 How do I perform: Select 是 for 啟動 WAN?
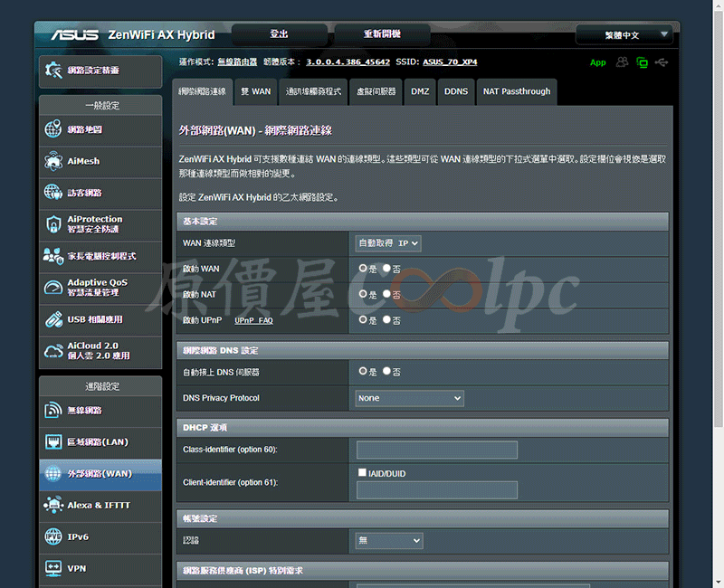point(363,268)
